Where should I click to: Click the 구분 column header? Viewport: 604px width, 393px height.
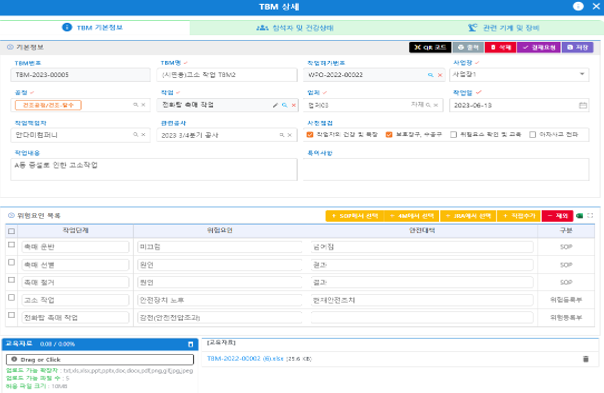click(566, 230)
